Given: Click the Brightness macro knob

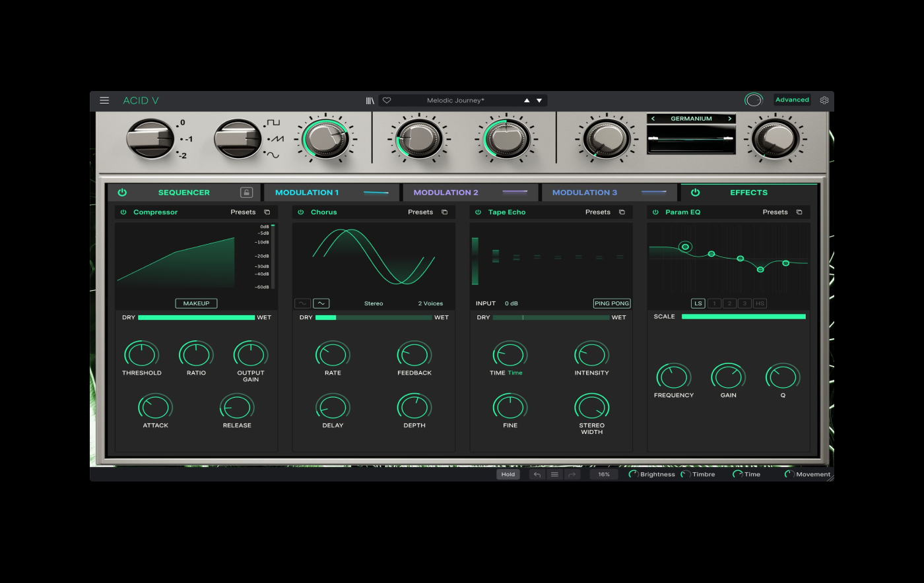Looking at the screenshot, I should pyautogui.click(x=634, y=474).
